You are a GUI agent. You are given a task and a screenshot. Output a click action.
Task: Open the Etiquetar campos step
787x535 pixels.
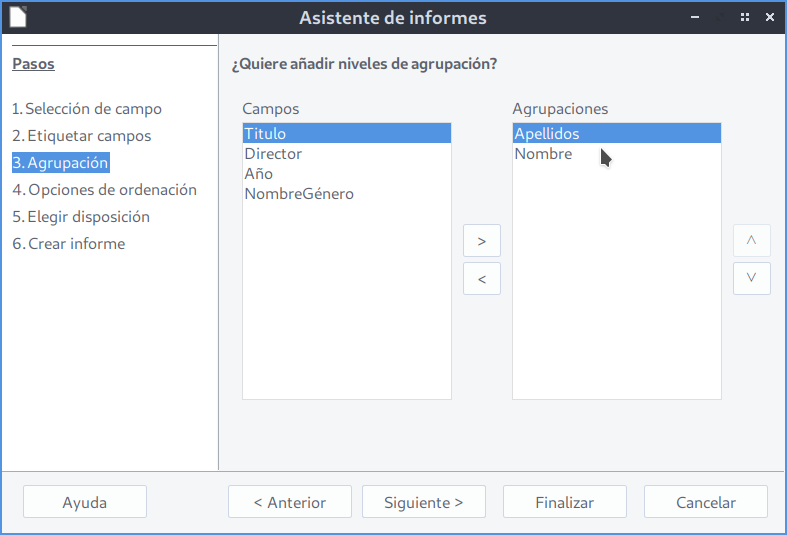(x=82, y=136)
